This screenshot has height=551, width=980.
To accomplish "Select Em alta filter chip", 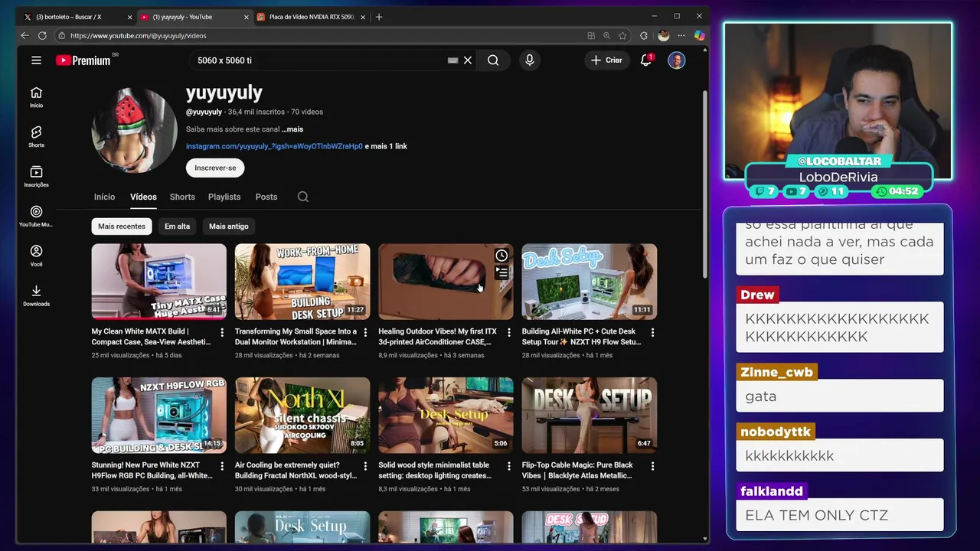I will pos(177,227).
